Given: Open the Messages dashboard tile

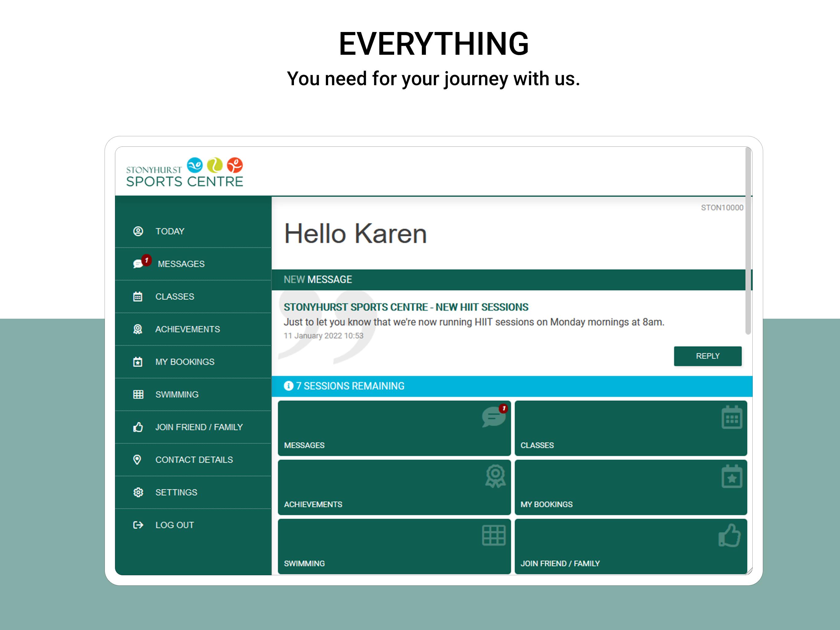Looking at the screenshot, I should pos(394,428).
